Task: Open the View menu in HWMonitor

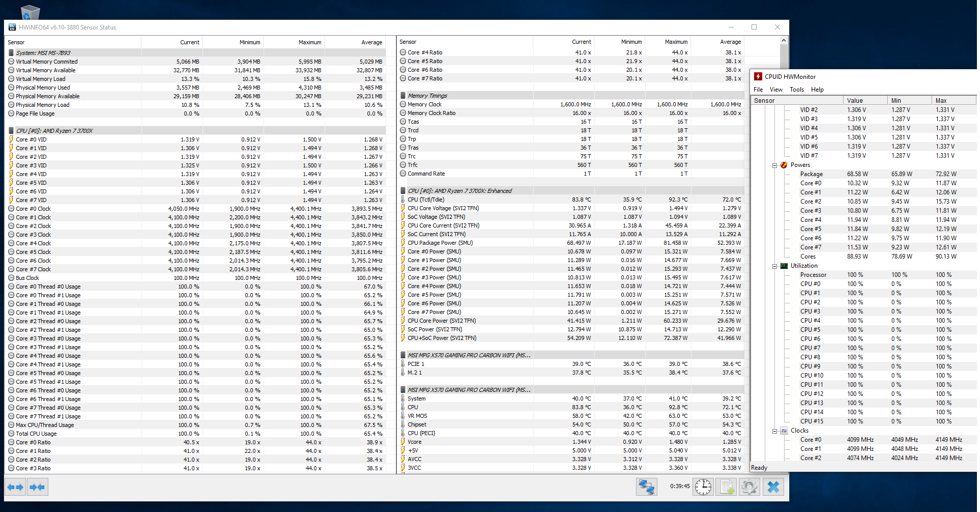Action: click(x=776, y=90)
